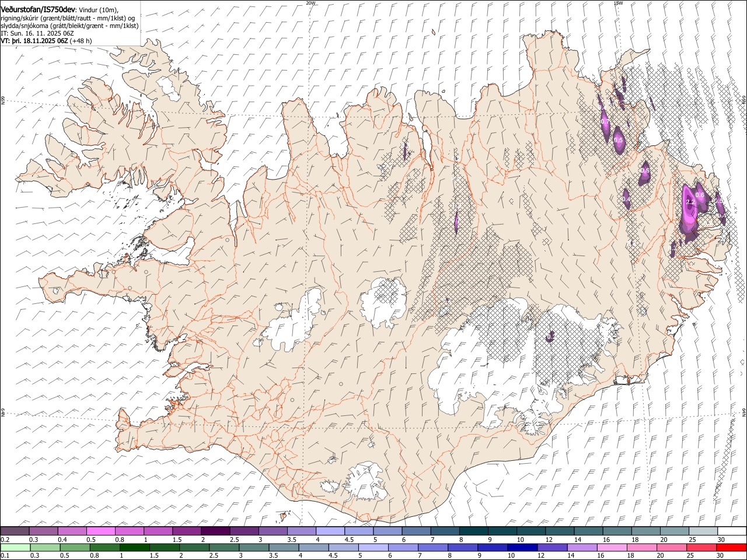Pick the dark teal snow swatch between 8 and 9
The height and width of the screenshot is (560, 747).
474,531
